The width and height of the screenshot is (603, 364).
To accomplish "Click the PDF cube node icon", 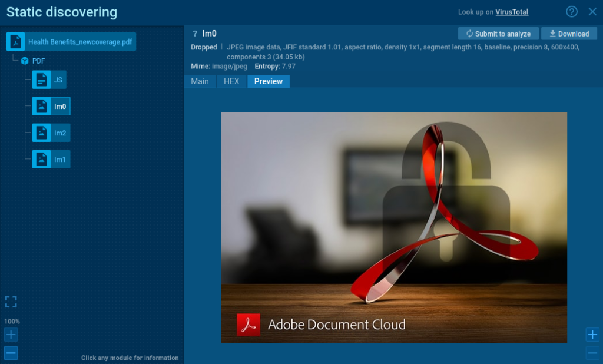I will pyautogui.click(x=25, y=61).
